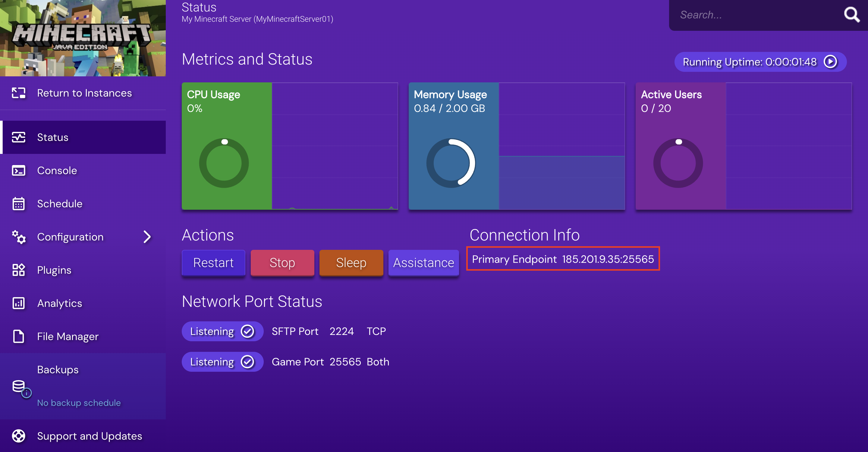The width and height of the screenshot is (868, 452).
Task: Select the Analytics icon
Action: click(18, 303)
